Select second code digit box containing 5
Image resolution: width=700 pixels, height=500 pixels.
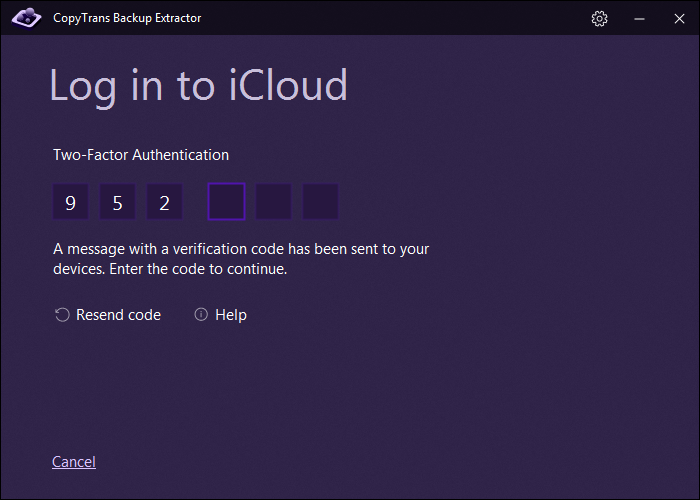117,202
